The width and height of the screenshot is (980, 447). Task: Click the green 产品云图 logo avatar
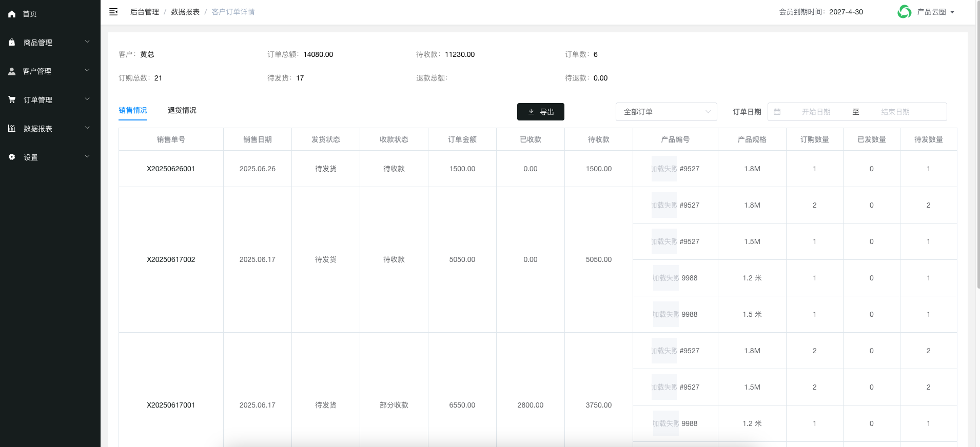point(905,12)
